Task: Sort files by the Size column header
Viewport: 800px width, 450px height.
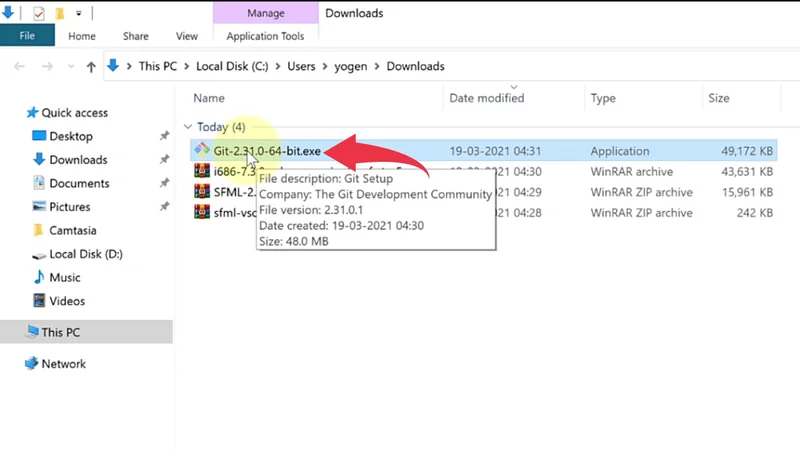Action: tap(718, 98)
